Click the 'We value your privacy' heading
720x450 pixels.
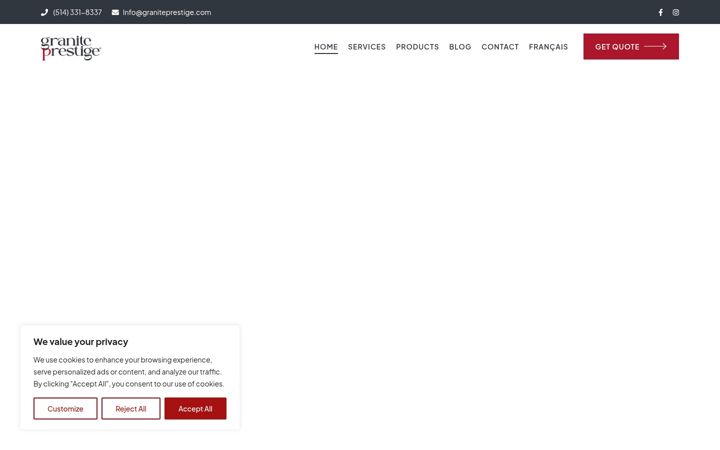tap(81, 342)
